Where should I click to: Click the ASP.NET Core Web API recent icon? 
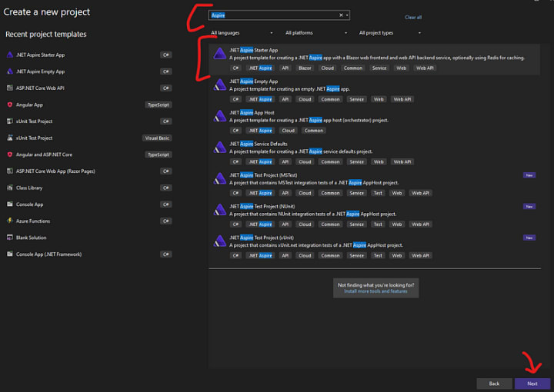point(10,88)
